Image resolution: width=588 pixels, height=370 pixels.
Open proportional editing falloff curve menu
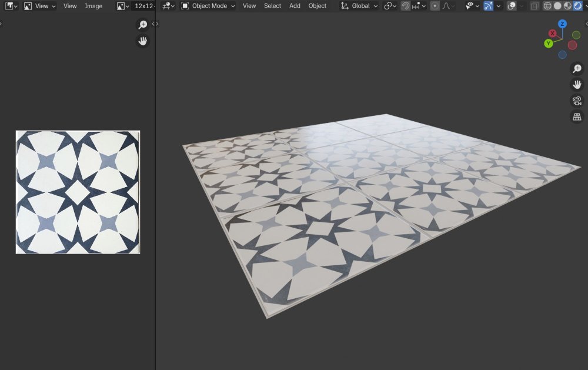tap(448, 6)
